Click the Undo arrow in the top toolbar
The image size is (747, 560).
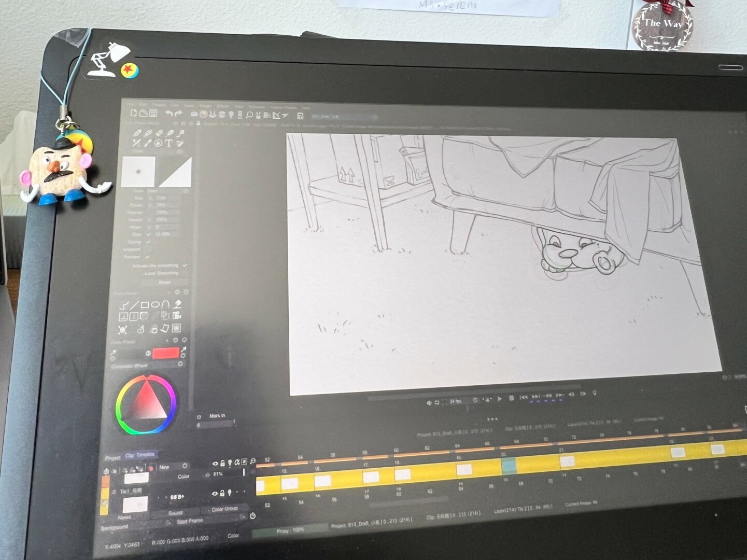coord(169,113)
